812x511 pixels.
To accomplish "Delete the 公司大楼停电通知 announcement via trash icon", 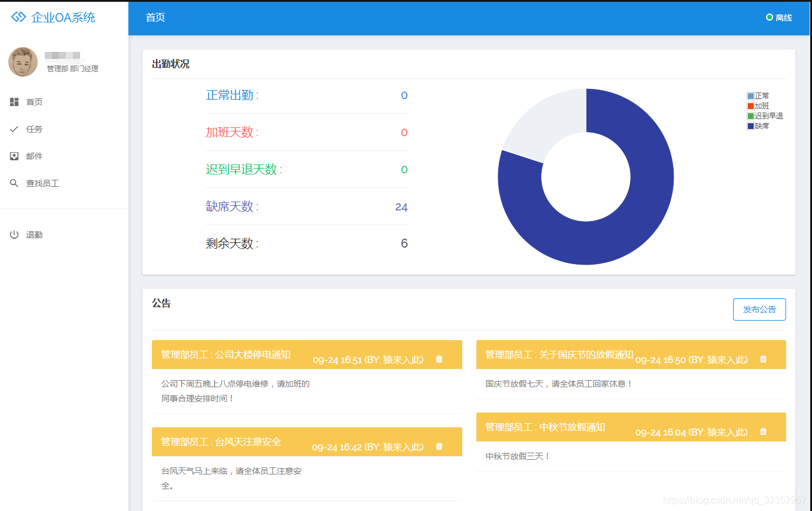I will (x=439, y=359).
